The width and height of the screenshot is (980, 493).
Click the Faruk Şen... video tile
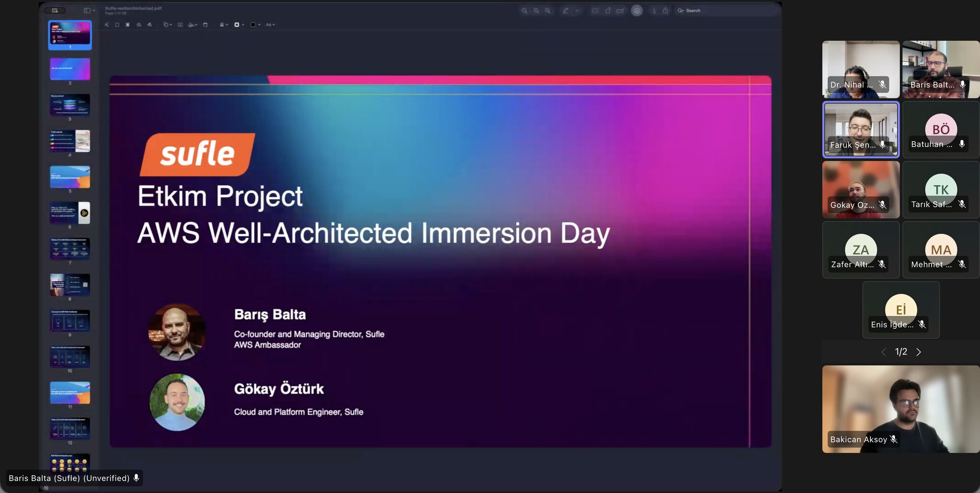tap(861, 129)
